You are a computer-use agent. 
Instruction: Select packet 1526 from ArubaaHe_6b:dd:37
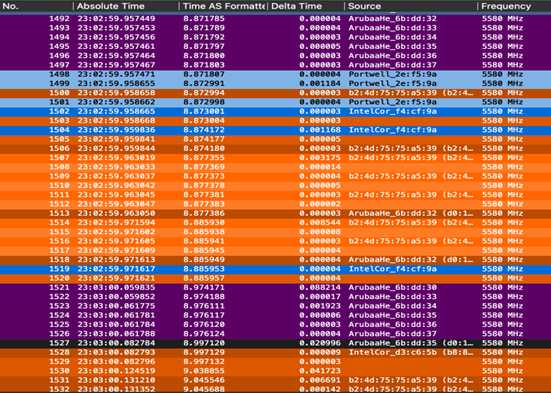276,334
